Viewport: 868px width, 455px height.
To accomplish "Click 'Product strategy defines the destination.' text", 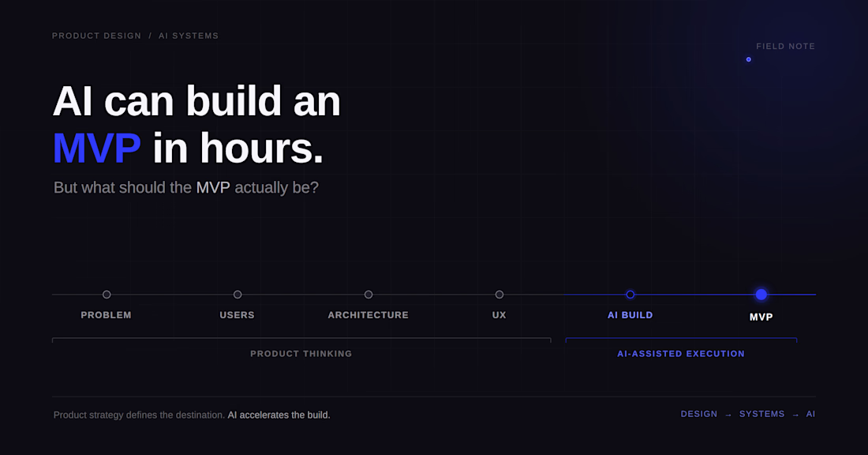I will (139, 415).
